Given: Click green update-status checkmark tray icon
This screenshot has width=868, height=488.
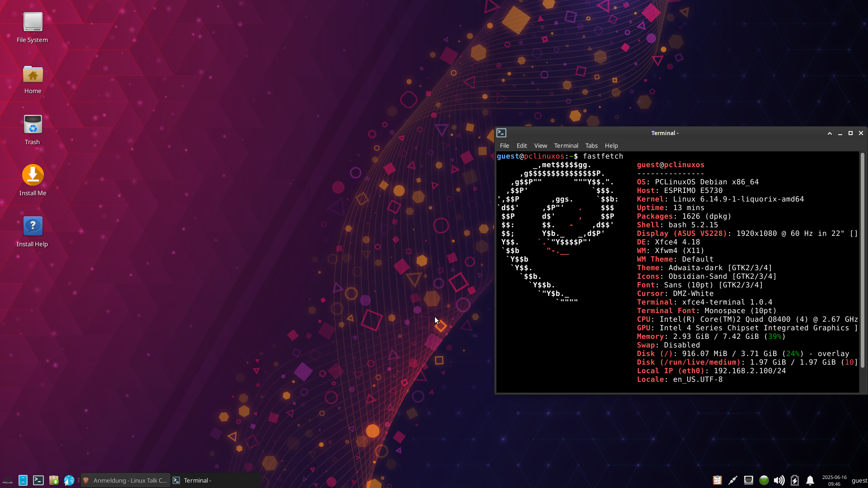Looking at the screenshot, I should (764, 480).
